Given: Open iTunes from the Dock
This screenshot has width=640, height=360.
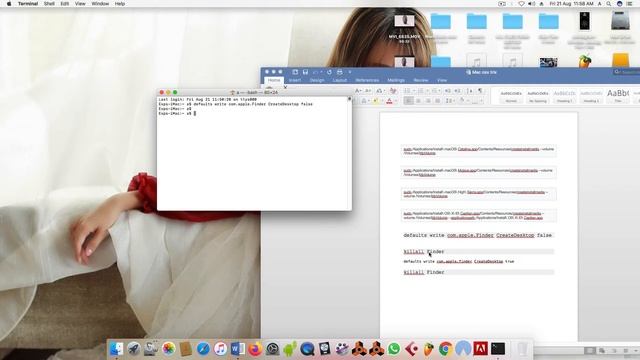Looking at the screenshot, I should [x=220, y=349].
